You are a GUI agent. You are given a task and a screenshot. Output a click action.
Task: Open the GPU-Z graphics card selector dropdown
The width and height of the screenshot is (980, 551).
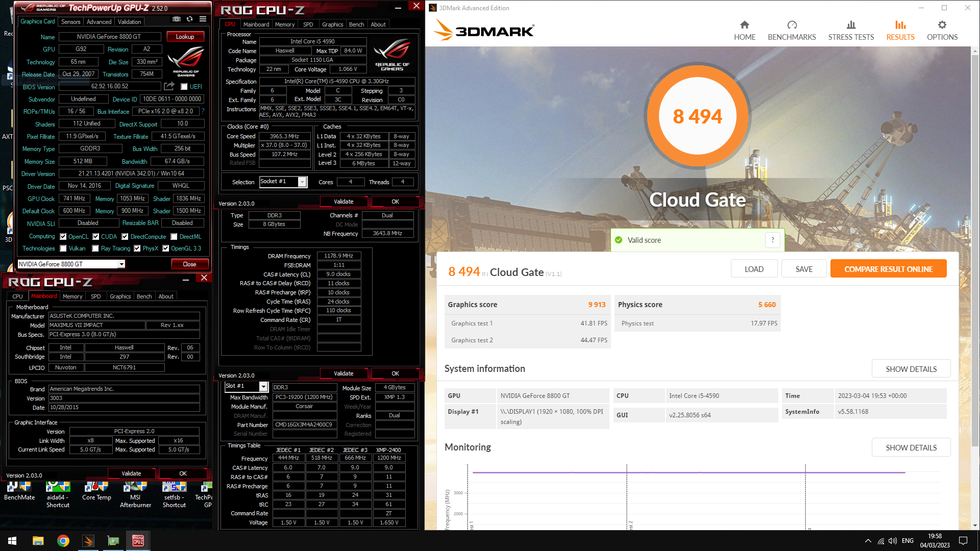(121, 264)
